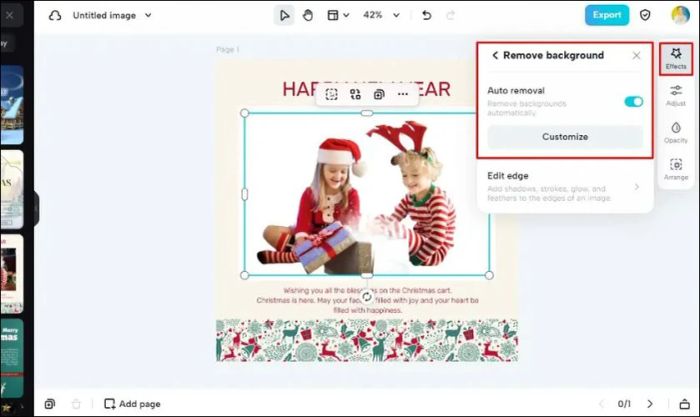This screenshot has height=417, width=700.
Task: Choose the cream gold-line template thumbnail
Action: tap(12, 189)
